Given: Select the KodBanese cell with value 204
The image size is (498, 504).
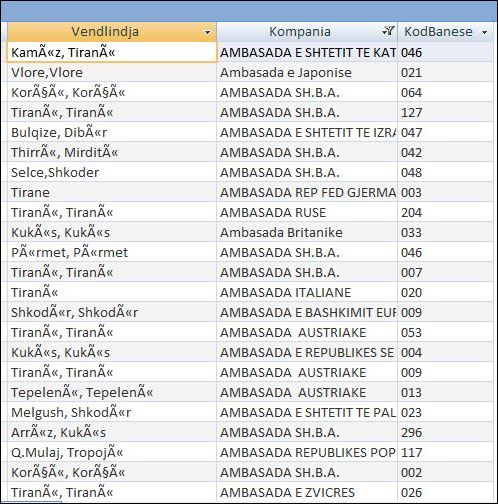Looking at the screenshot, I should coord(445,212).
